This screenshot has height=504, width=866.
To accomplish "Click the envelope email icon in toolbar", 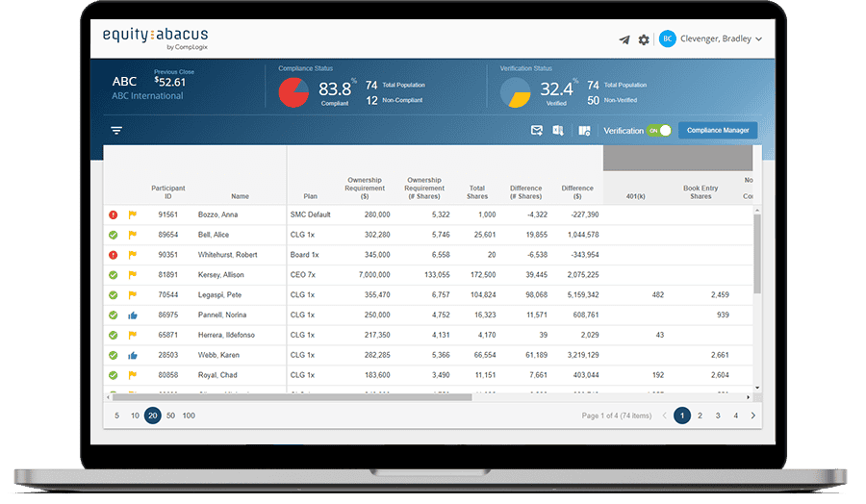I will pyautogui.click(x=536, y=130).
